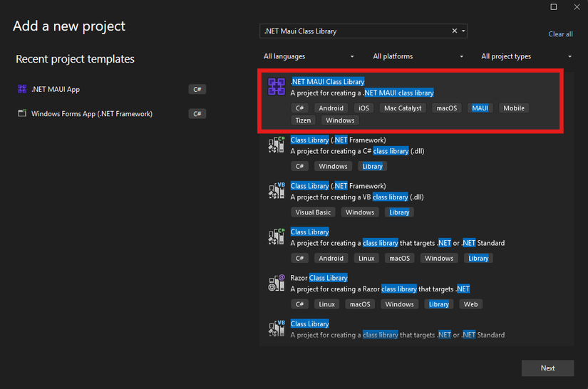Click the C# badge next to Windows Forms App
Viewport: 588px width, 389px height.
pyautogui.click(x=197, y=113)
